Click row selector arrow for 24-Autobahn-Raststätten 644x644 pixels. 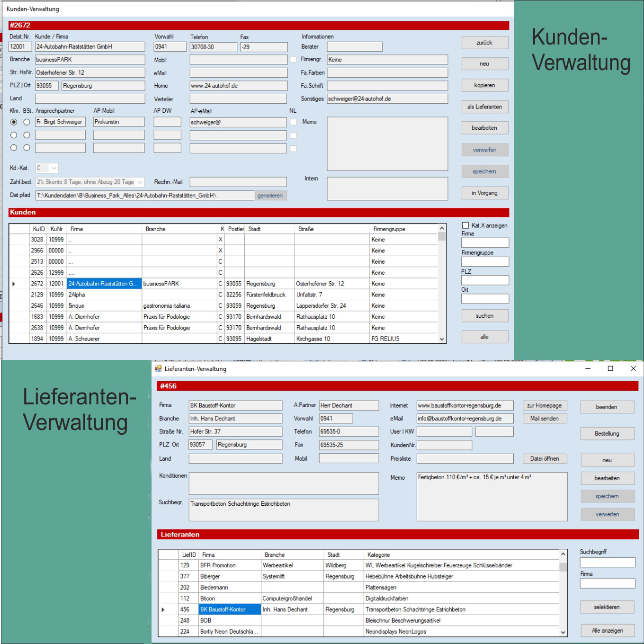14,284
